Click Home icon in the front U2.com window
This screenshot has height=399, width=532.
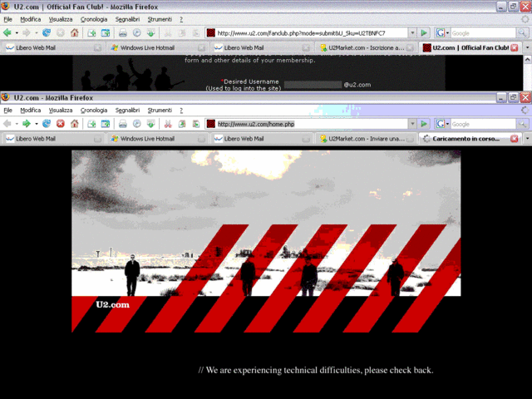tap(75, 124)
